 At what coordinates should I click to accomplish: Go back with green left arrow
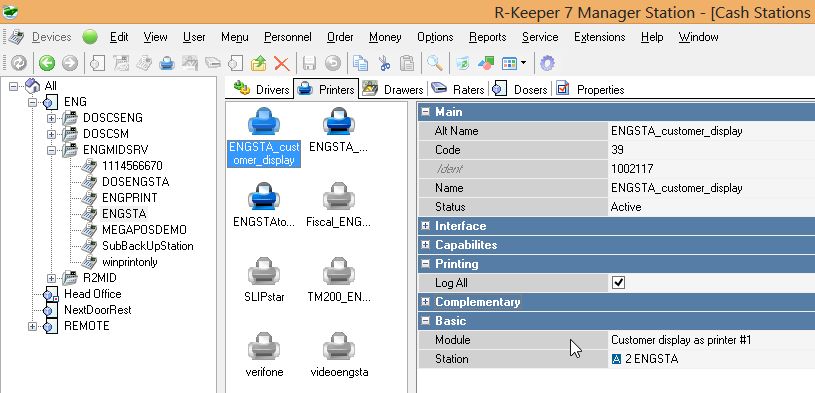click(47, 63)
